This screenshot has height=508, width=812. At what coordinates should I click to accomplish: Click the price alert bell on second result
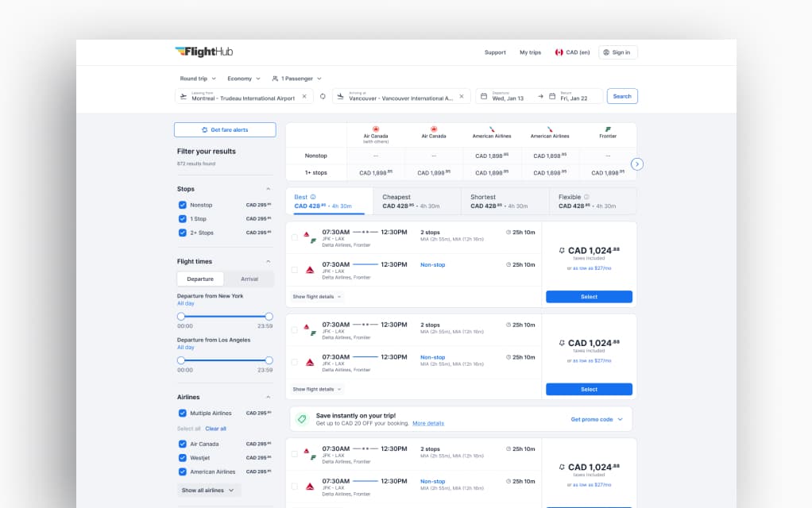562,343
